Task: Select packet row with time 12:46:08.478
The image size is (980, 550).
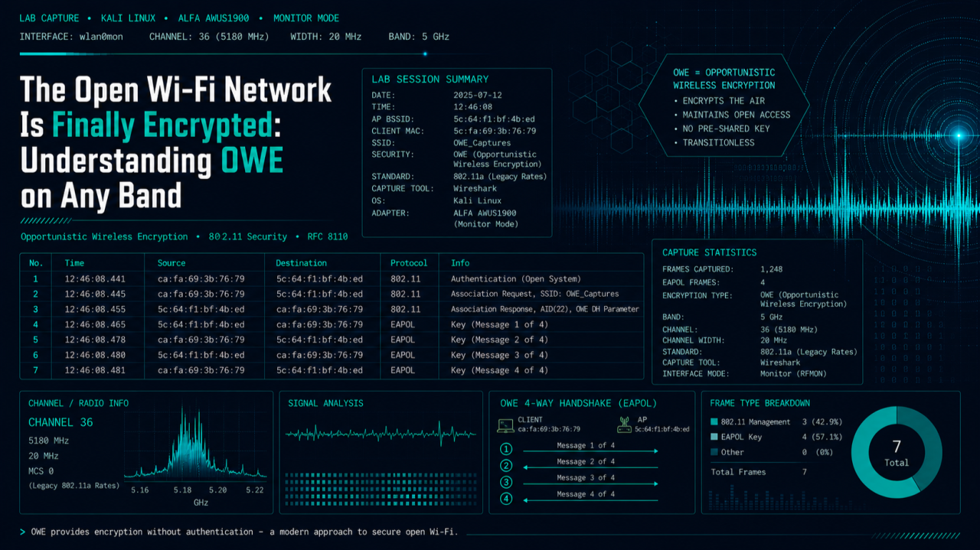Action: pyautogui.click(x=332, y=340)
